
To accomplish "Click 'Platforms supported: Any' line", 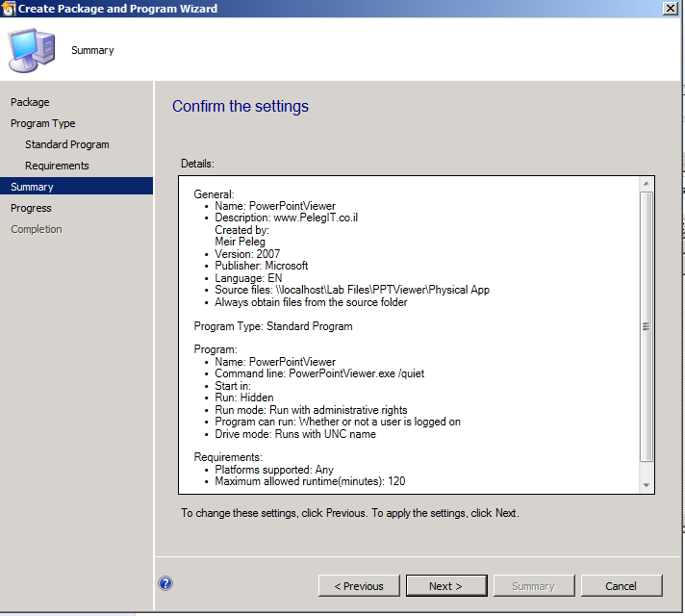I will (x=274, y=470).
